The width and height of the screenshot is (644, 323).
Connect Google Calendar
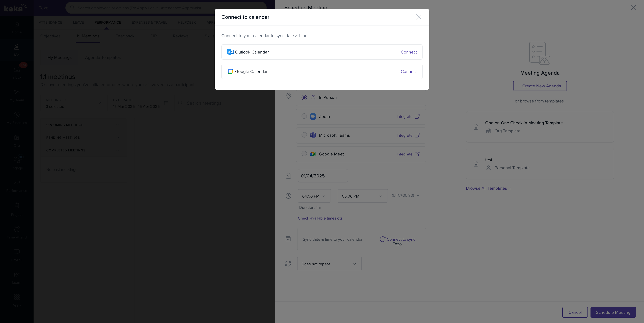(x=409, y=71)
